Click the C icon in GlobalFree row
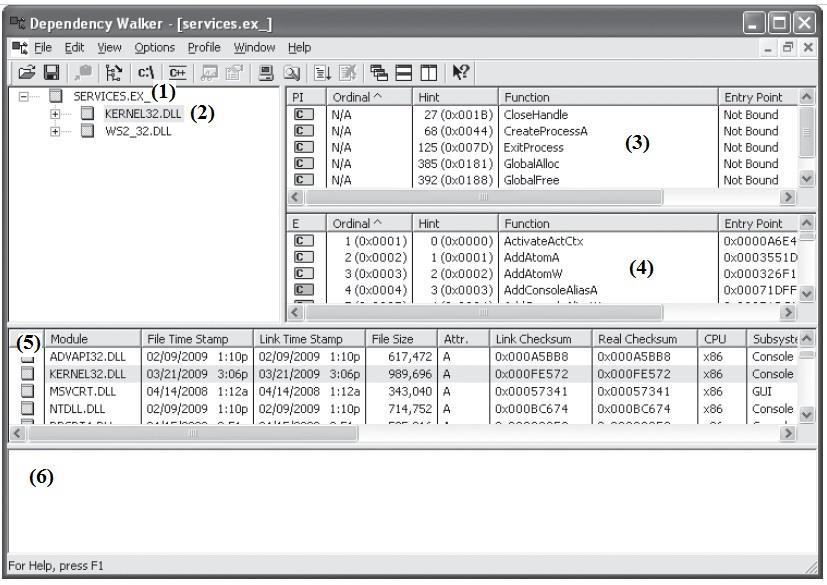Image resolution: width=827 pixels, height=585 pixels. (x=304, y=180)
